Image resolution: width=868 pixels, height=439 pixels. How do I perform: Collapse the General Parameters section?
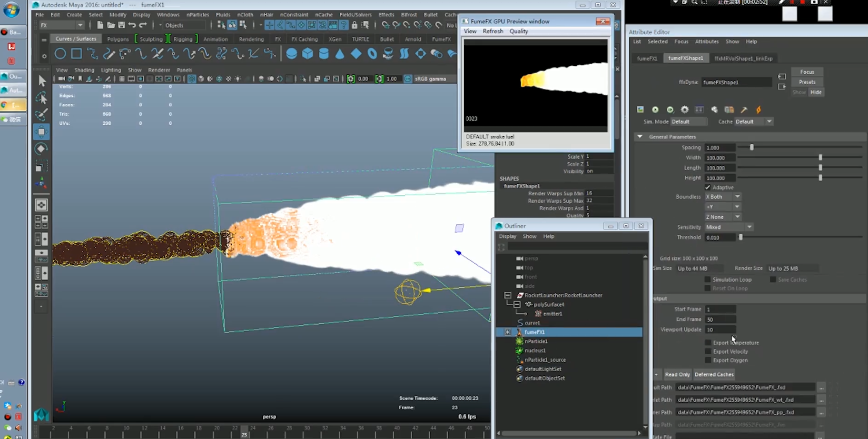coord(640,137)
